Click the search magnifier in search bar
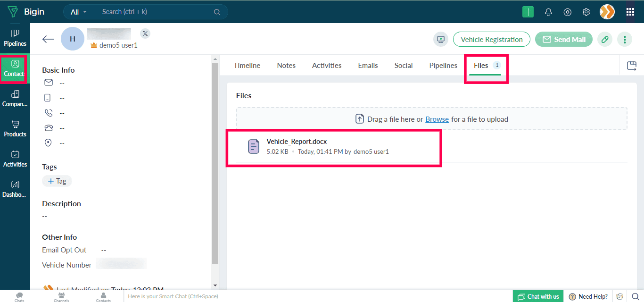 pyautogui.click(x=217, y=12)
